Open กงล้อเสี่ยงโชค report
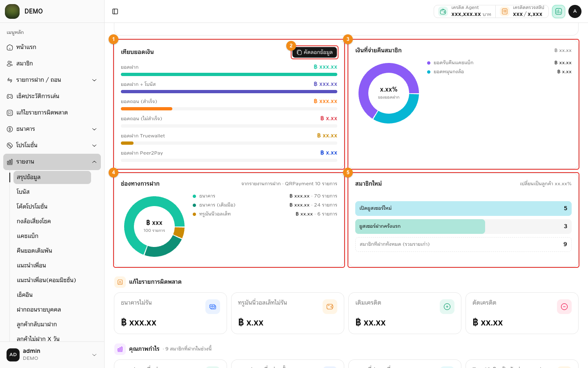This screenshot has width=588, height=368. pyautogui.click(x=52, y=222)
